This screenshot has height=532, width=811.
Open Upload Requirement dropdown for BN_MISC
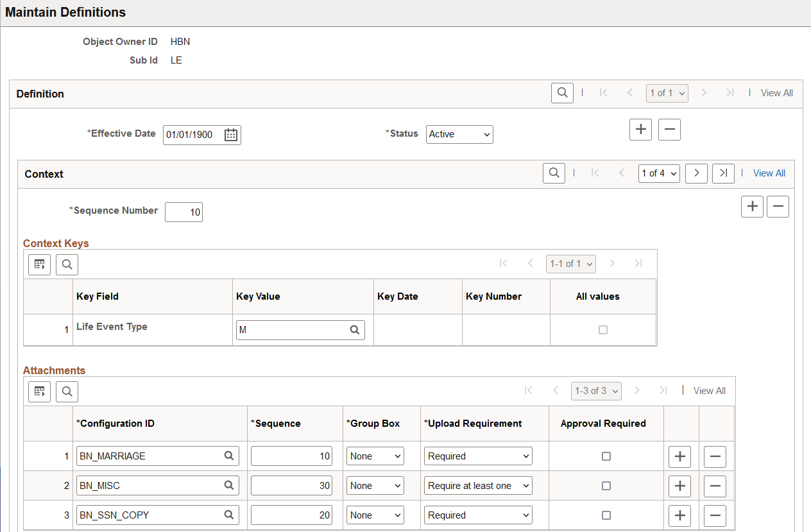tap(478, 486)
